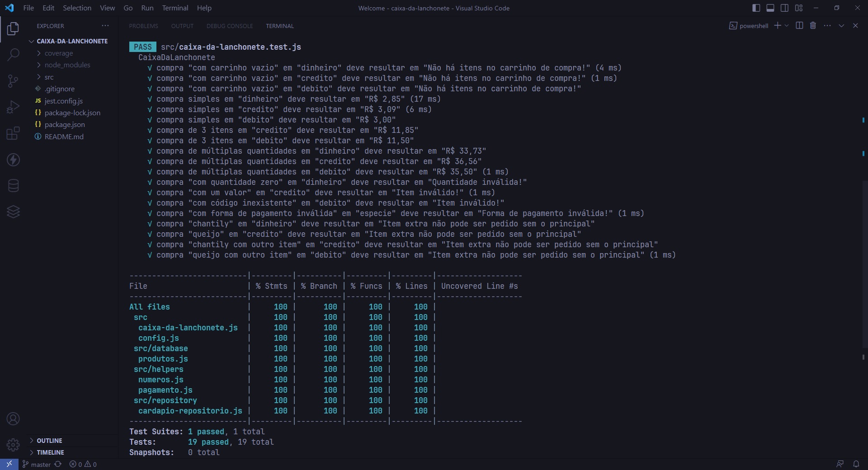Collapse panel size with chevron down icon
868x470 pixels.
pos(841,26)
